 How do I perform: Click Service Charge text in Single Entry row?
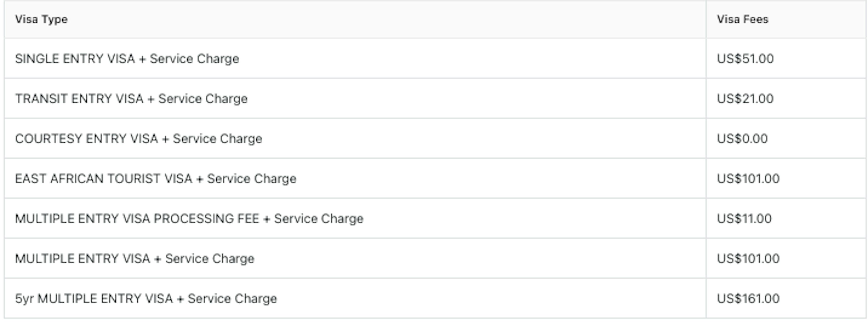click(194, 59)
